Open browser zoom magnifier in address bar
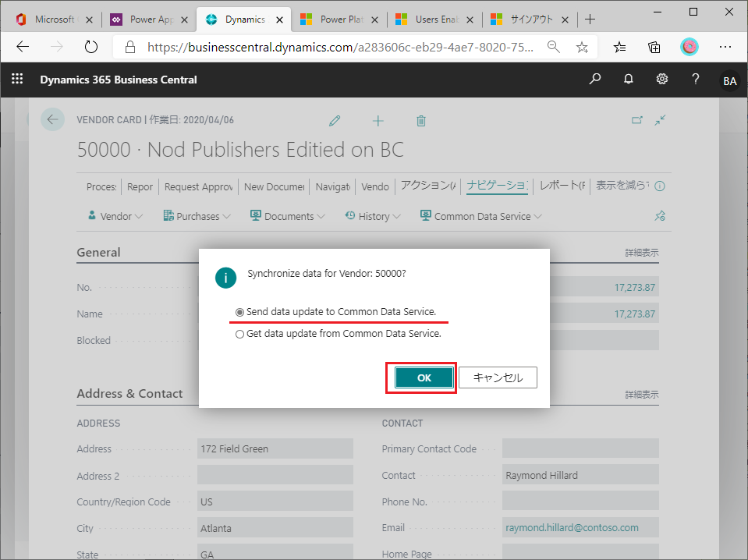748x560 pixels. pos(553,47)
